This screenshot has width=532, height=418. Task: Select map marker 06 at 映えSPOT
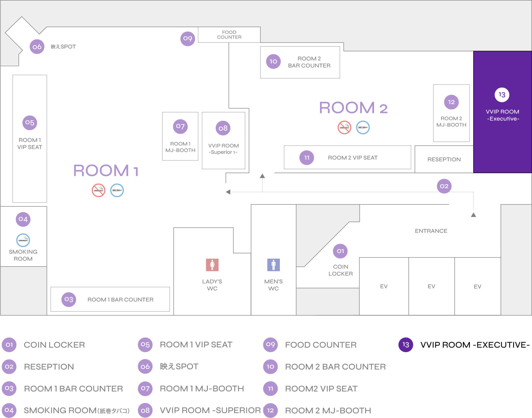[x=37, y=47]
